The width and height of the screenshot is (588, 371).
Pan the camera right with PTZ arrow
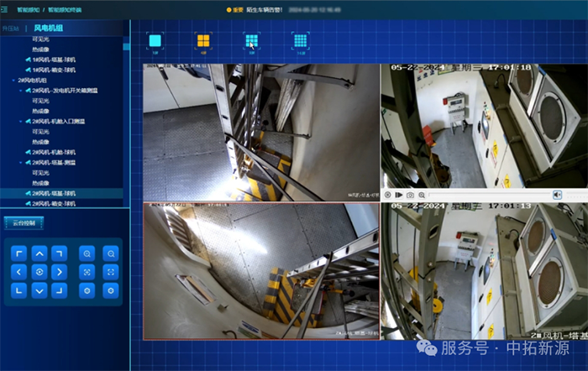59,271
